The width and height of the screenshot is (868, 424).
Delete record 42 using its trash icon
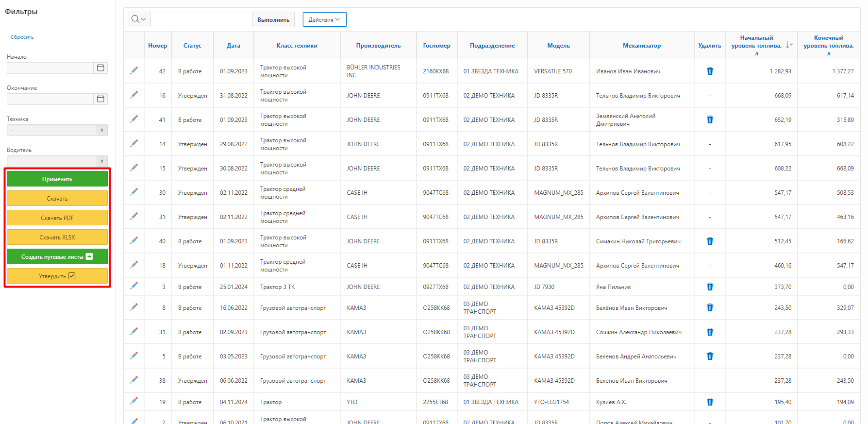click(x=710, y=71)
